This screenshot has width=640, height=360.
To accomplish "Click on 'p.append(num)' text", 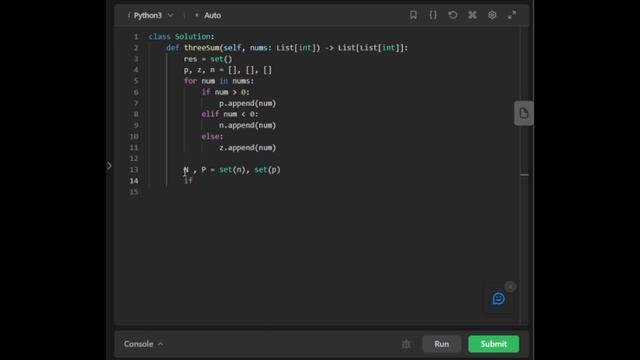I will 247,103.
